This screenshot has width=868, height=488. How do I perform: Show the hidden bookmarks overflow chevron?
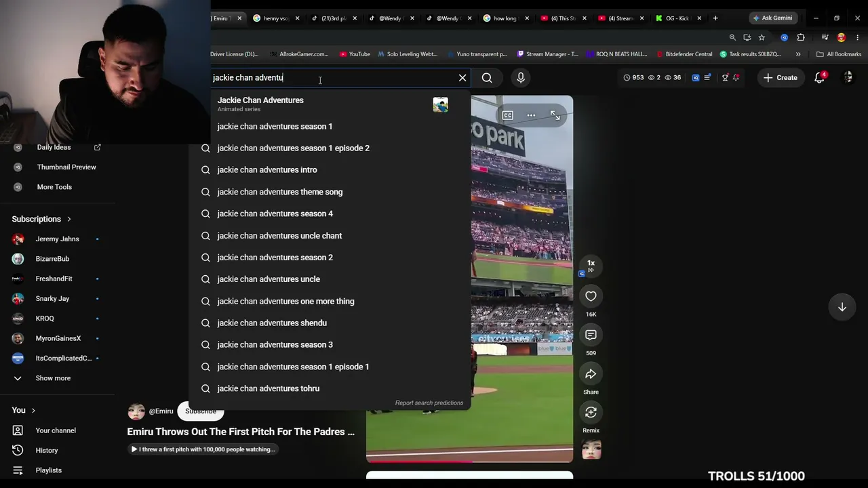pos(798,54)
